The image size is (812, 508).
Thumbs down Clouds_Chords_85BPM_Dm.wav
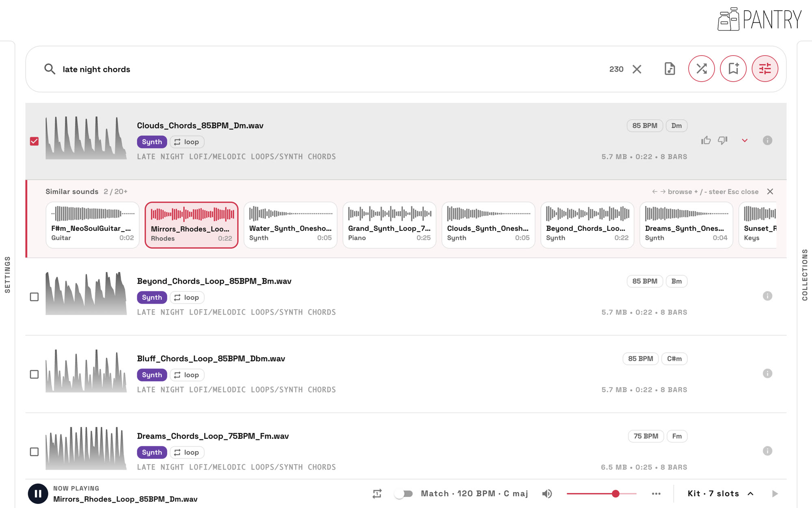pos(723,141)
